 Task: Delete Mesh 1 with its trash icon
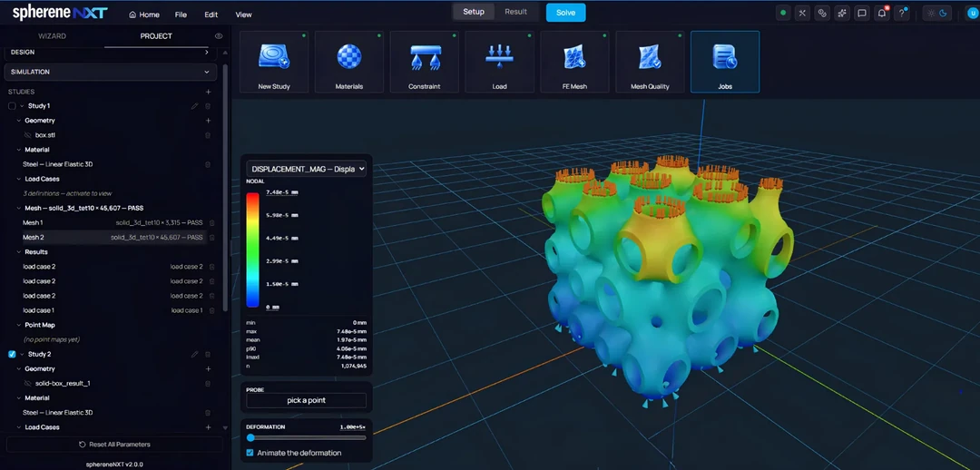point(211,222)
